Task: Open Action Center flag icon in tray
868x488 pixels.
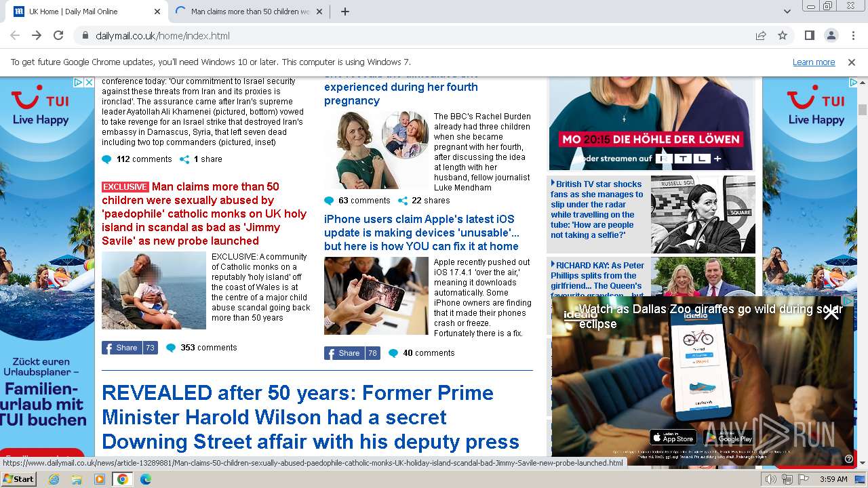Action: coord(804,479)
